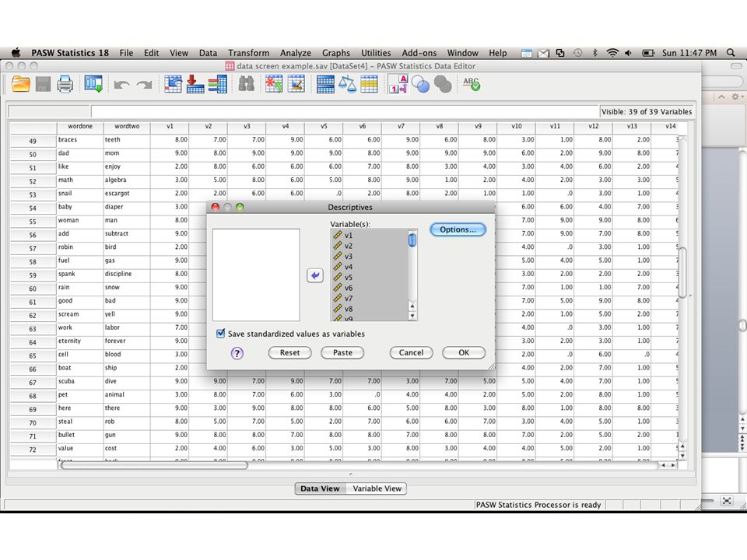747x560 pixels.
Task: Select the wordone column header
Action: [80, 126]
